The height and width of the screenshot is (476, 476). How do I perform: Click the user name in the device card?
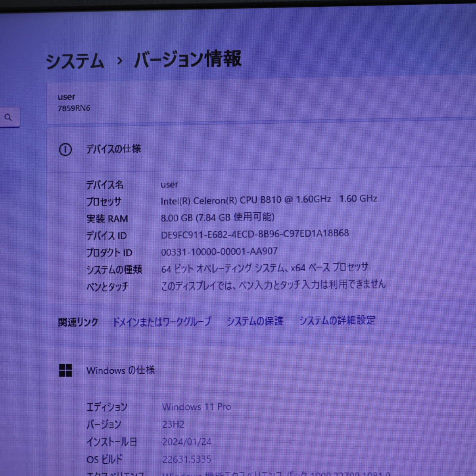66,97
